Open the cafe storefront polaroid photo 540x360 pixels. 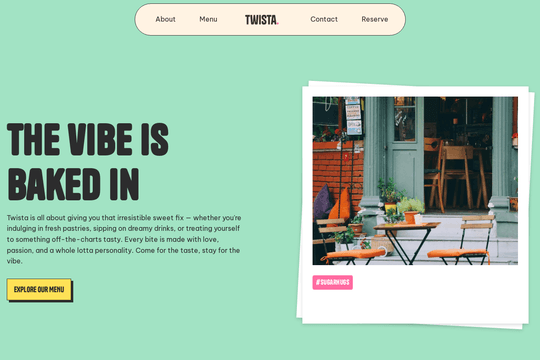pyautogui.click(x=415, y=181)
